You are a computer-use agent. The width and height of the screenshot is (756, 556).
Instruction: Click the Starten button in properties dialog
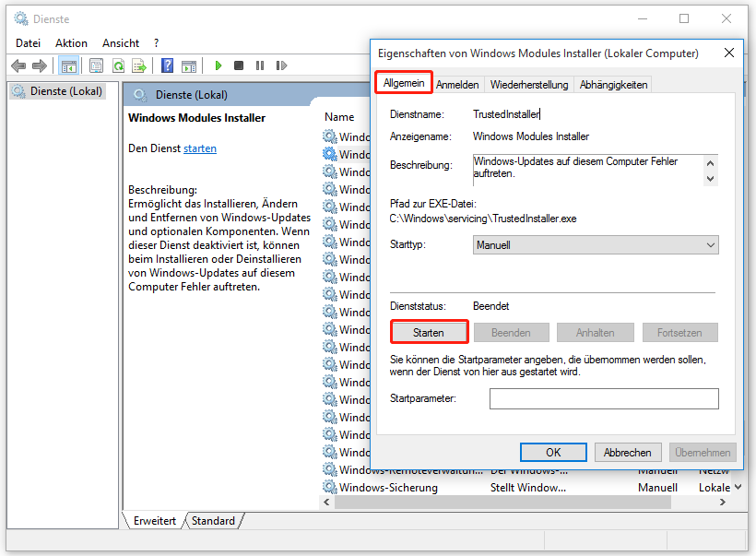(x=429, y=332)
